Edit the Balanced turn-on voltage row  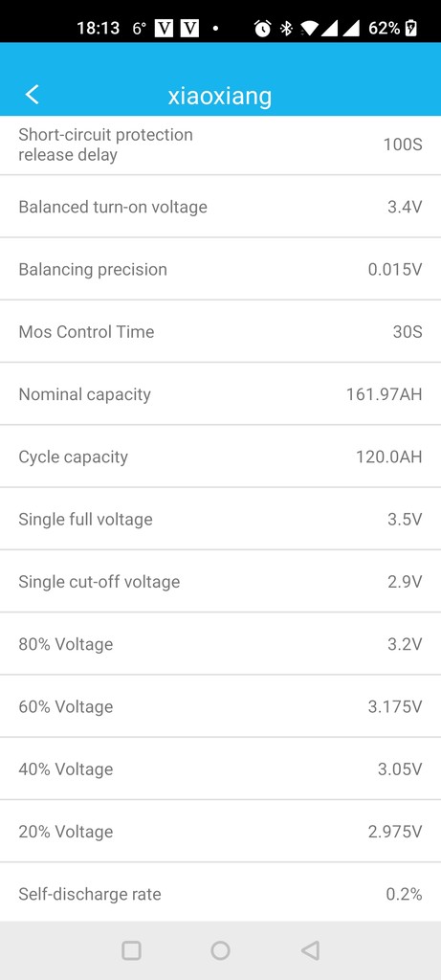[x=220, y=207]
